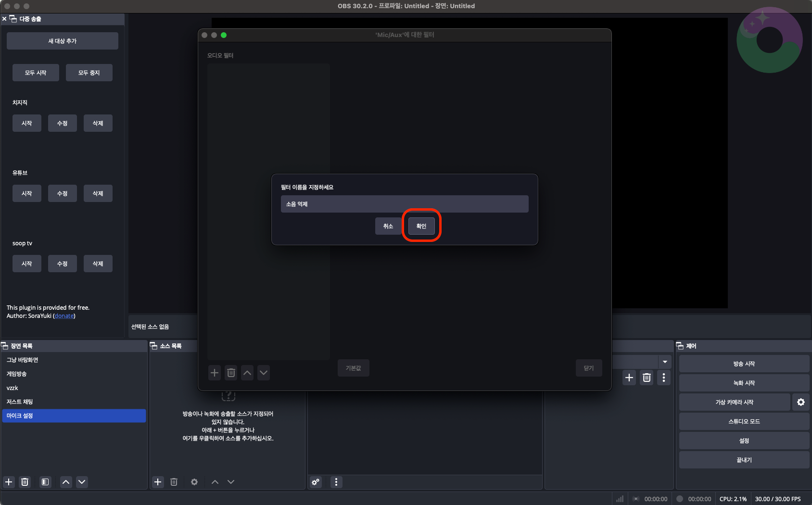The height and width of the screenshot is (505, 812).
Task: Edit the 치지직 stream target
Action: (x=63, y=123)
